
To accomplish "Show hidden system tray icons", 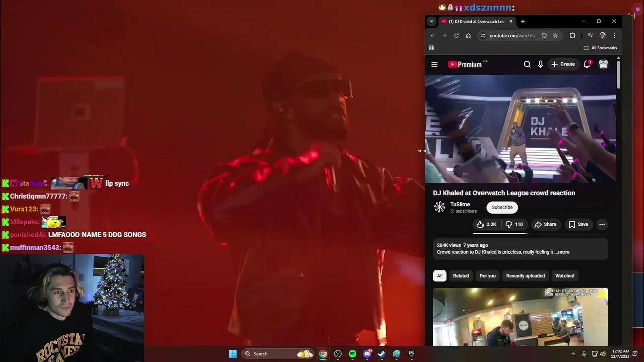I will pyautogui.click(x=573, y=354).
